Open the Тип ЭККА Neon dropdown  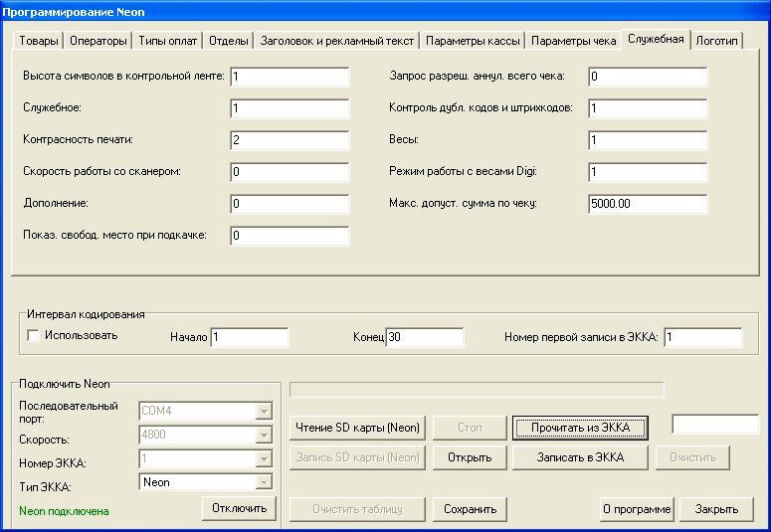264,482
